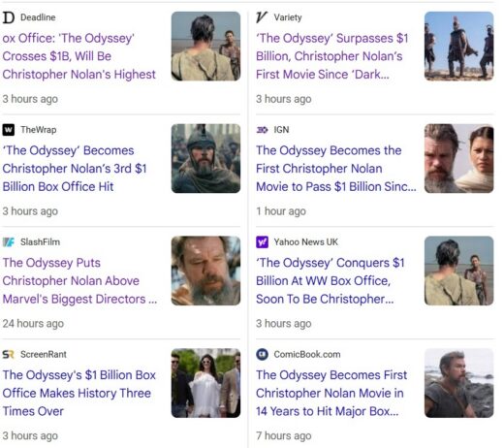Open TheWrap headline about Nolan's 3rd $1 Billion hit
Screen dimensions: 504x448
click(75, 169)
